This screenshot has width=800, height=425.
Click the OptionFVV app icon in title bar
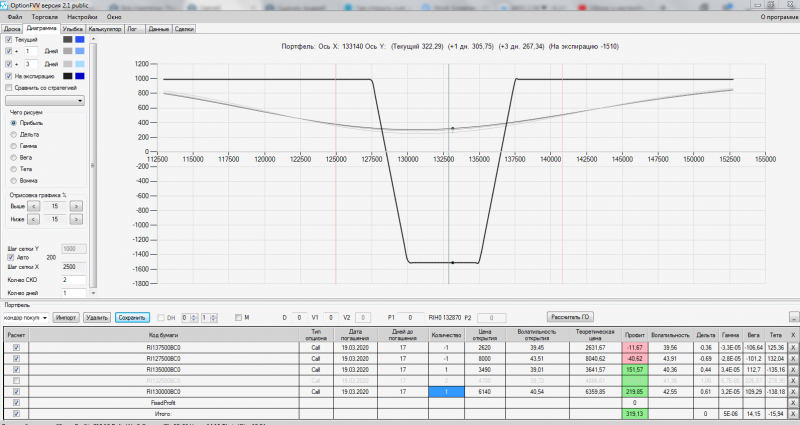tap(4, 5)
